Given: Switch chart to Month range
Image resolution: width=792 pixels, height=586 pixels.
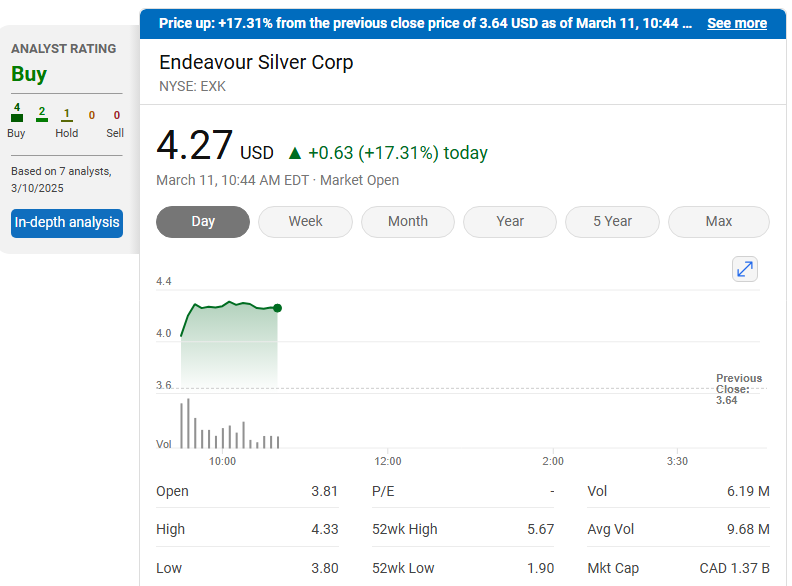Looking at the screenshot, I should tap(407, 222).
